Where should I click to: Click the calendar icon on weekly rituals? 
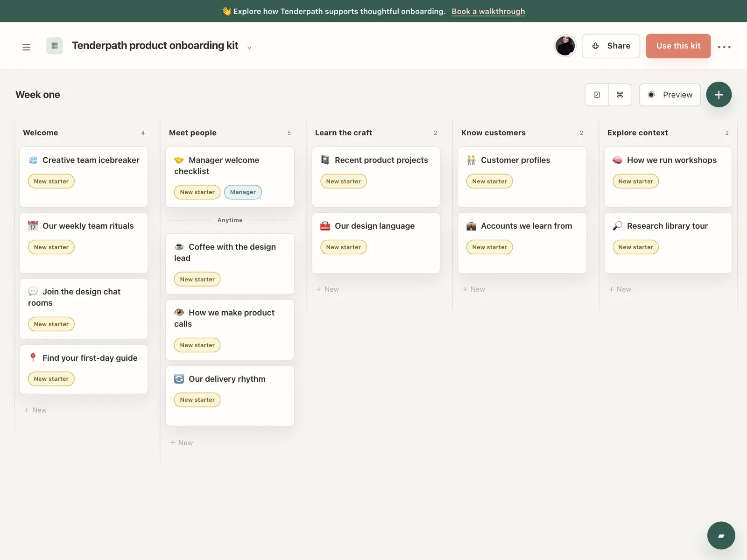33,226
